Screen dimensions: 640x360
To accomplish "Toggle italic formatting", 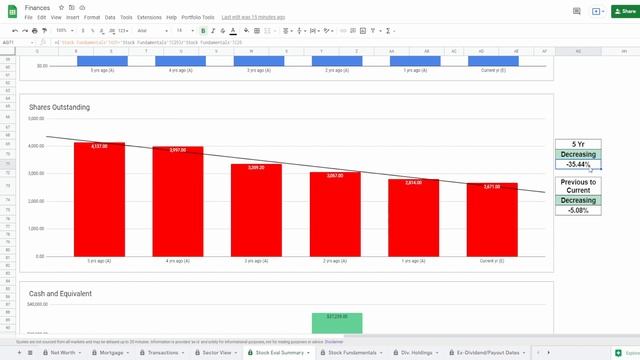I will point(213,31).
